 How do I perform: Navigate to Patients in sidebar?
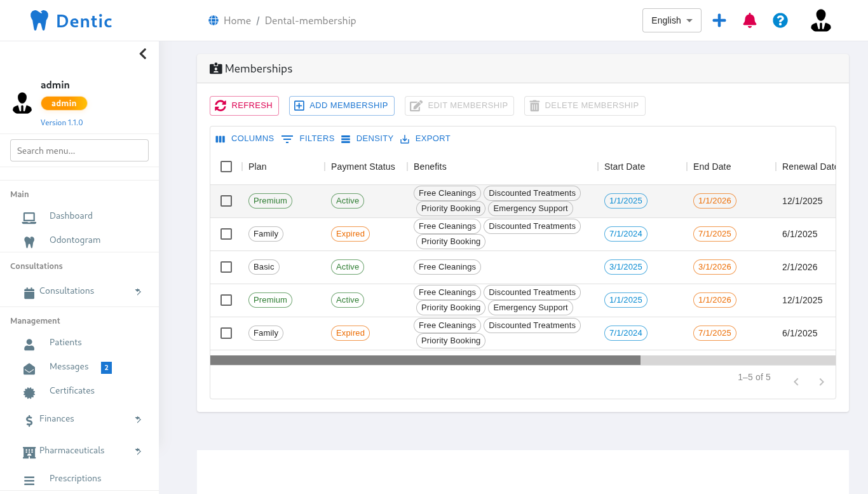[x=65, y=343]
